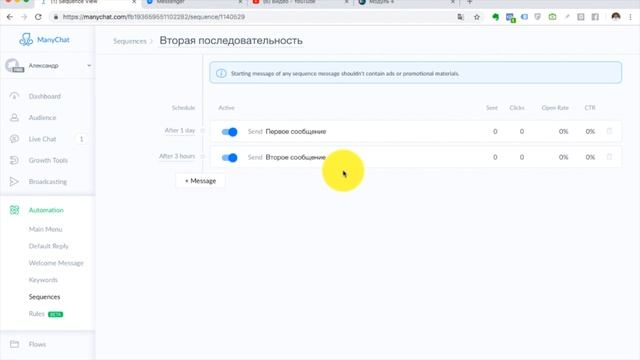The width and height of the screenshot is (640, 360).
Task: Open the Evernote extension icon
Action: coord(496,17)
